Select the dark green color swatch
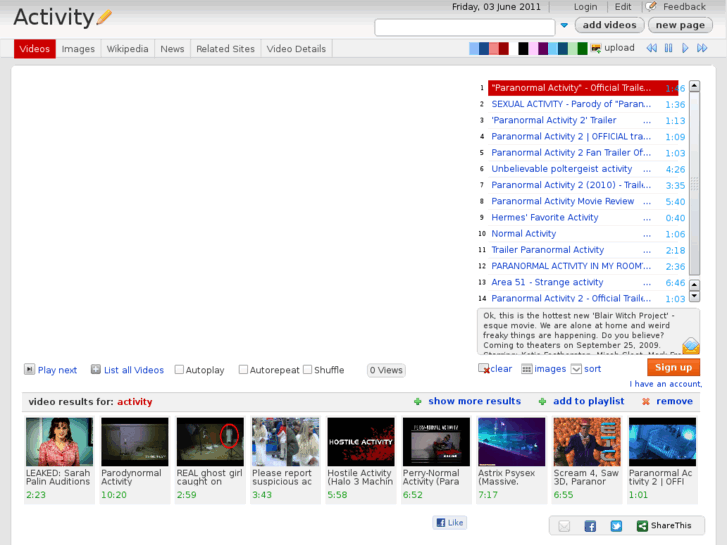The width and height of the screenshot is (727, 545). [x=582, y=48]
